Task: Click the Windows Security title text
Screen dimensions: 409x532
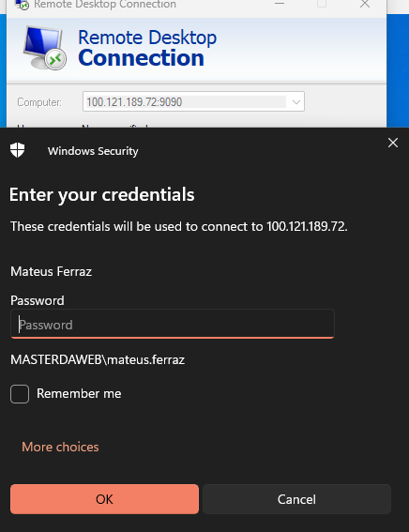Action: pos(93,151)
